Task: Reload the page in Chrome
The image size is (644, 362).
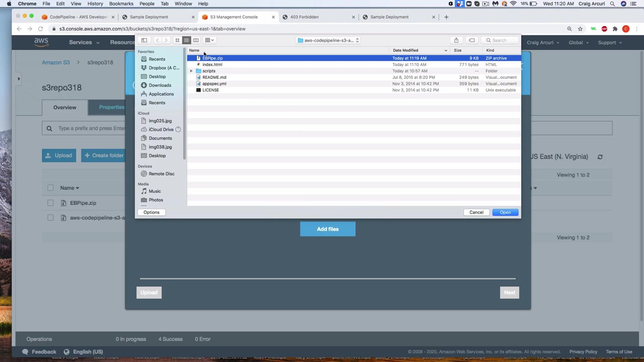Action: 41,29
